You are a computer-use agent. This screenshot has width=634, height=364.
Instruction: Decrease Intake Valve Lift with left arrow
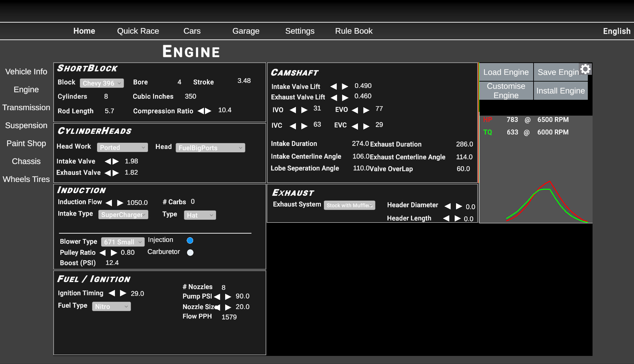pyautogui.click(x=334, y=86)
